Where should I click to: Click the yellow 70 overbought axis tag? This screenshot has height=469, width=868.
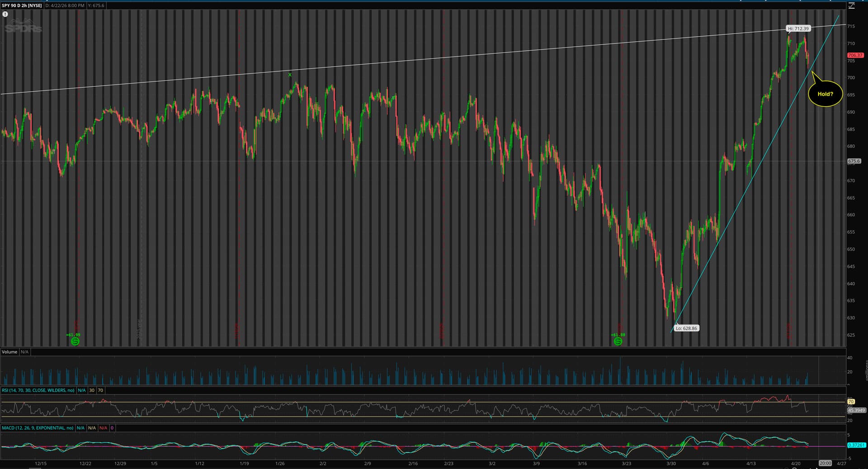coord(850,402)
